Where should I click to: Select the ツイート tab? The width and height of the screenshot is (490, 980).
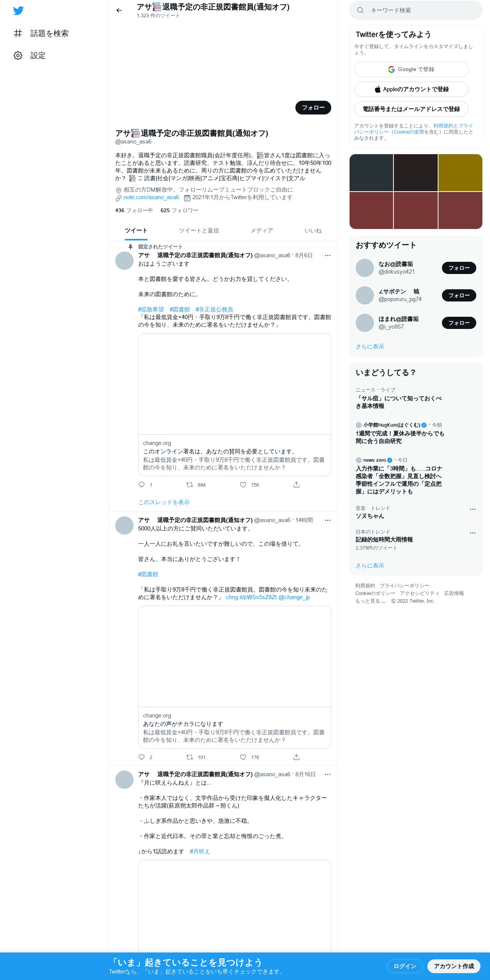pos(136,230)
